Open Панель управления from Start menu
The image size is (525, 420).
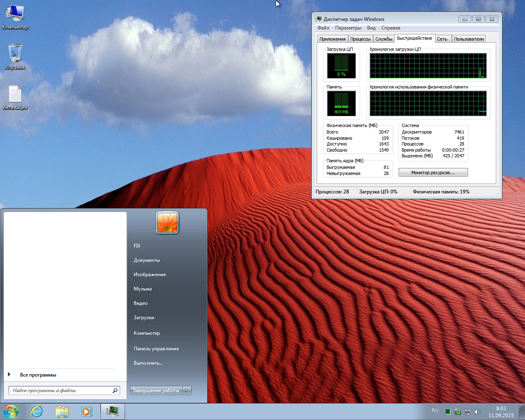point(156,349)
